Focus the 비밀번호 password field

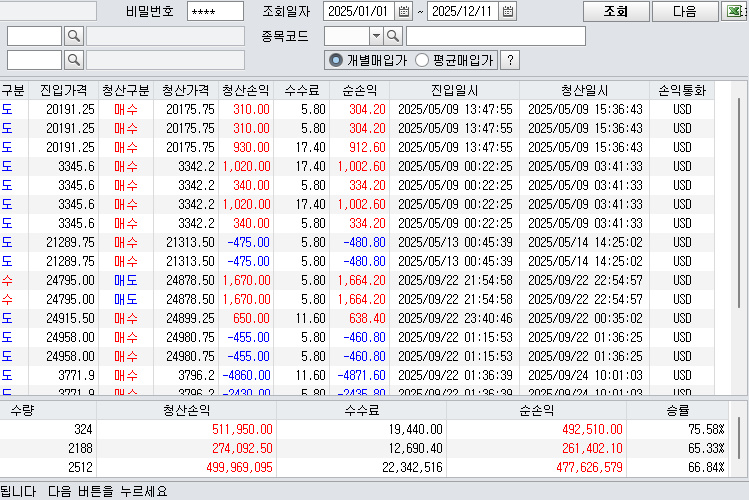pos(215,11)
